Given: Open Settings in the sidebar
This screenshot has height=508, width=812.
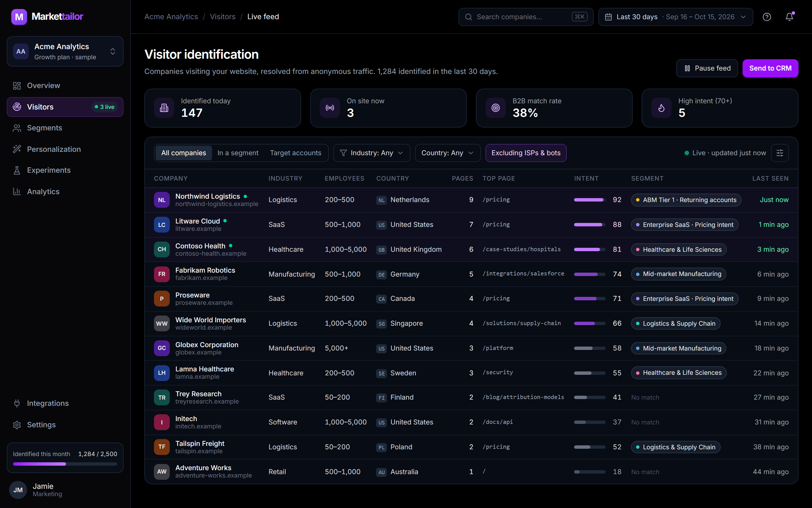Looking at the screenshot, I should pyautogui.click(x=65, y=425).
